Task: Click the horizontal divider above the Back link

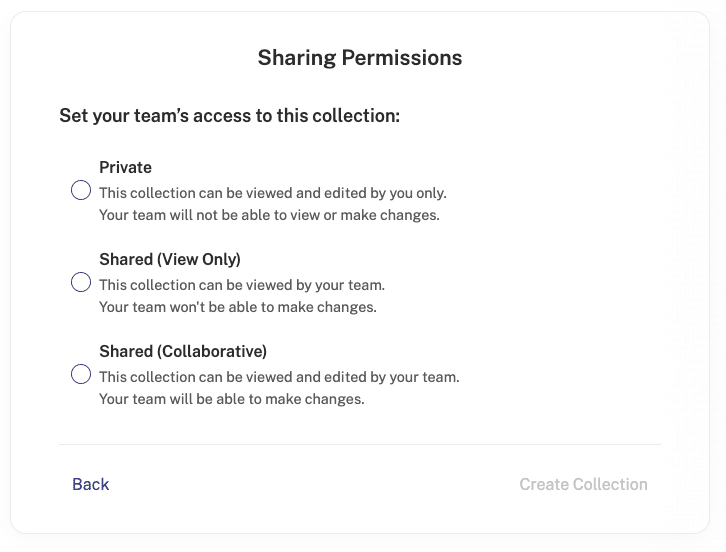Action: (360, 445)
